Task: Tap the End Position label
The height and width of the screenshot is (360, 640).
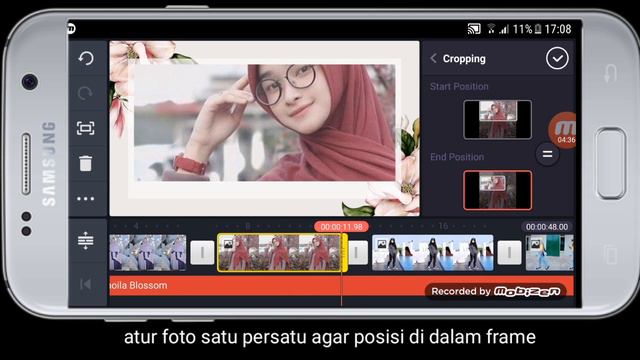Action: [457, 157]
